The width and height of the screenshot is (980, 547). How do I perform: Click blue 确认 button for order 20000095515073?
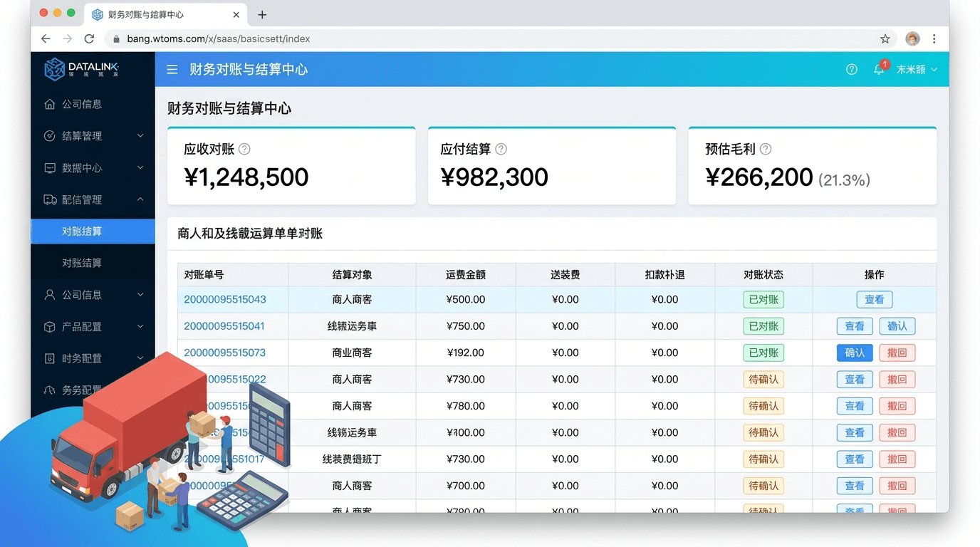(855, 353)
